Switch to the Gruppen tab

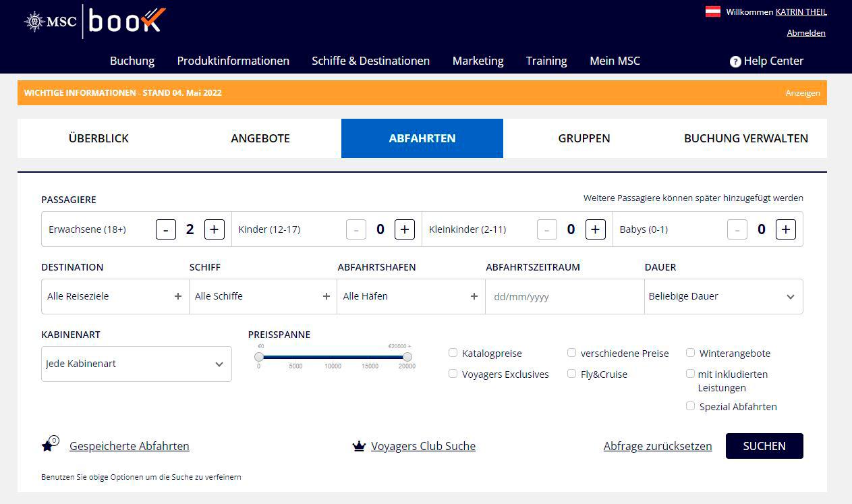click(584, 138)
